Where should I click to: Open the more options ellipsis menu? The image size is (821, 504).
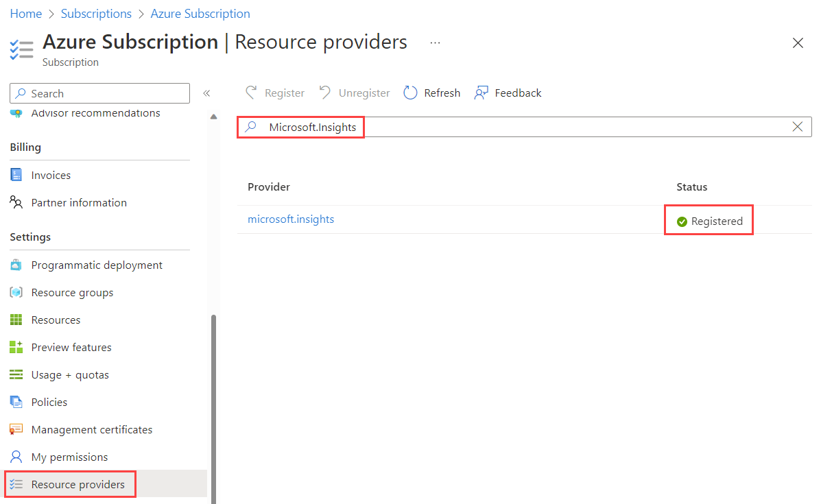click(x=435, y=43)
